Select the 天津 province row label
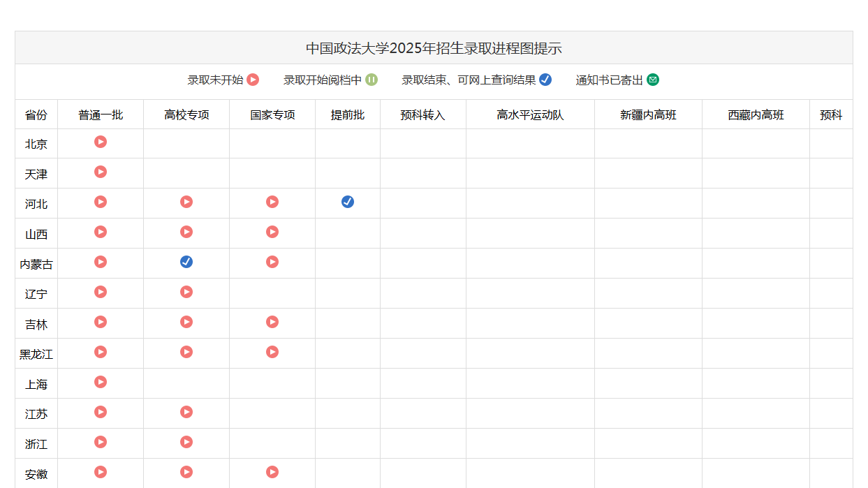868x488 pixels. [36, 175]
